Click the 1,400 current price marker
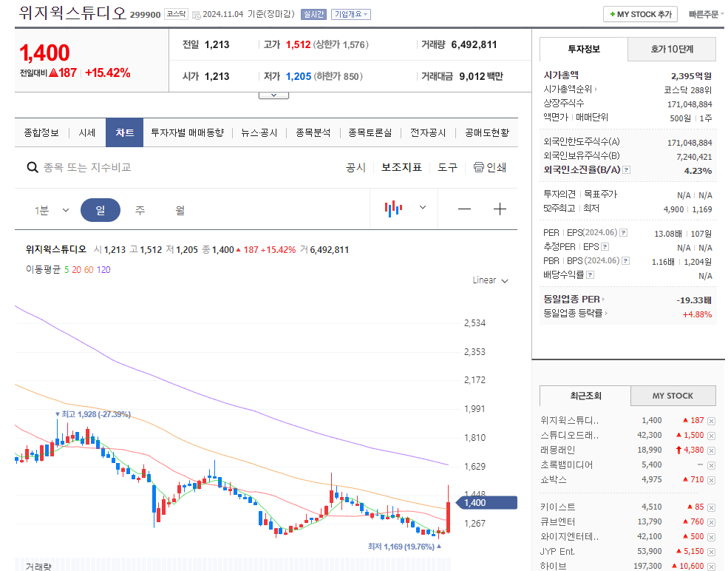The height and width of the screenshot is (571, 728). 486,503
